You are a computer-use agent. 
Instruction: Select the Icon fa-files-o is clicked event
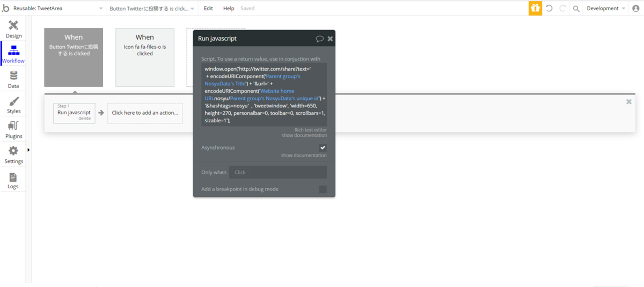click(145, 57)
